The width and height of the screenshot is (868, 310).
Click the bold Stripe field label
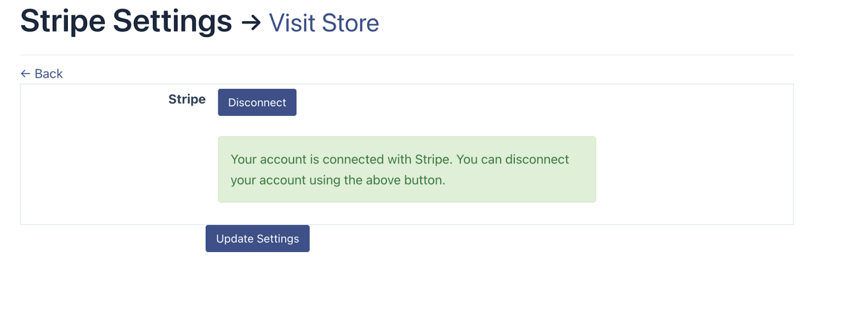click(187, 99)
